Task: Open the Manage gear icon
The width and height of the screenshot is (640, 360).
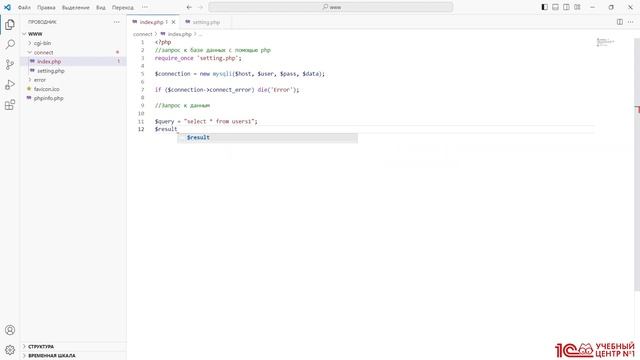Action: [10, 350]
